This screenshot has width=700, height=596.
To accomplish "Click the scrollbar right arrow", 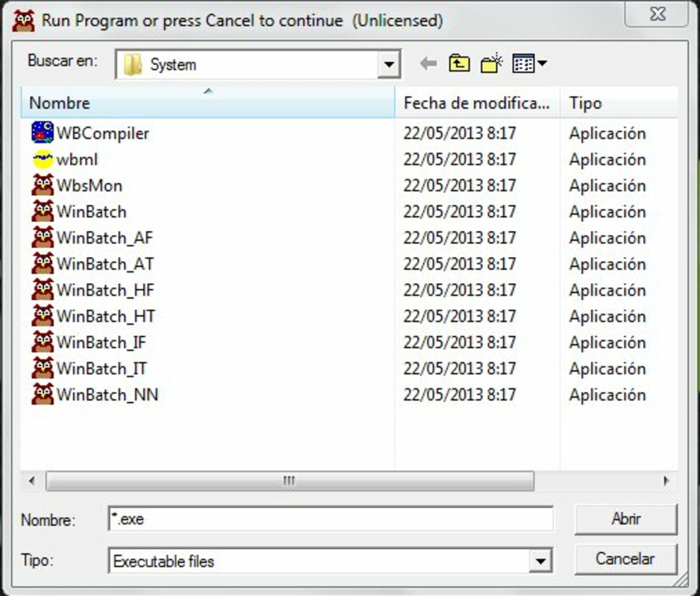I will coord(666,481).
